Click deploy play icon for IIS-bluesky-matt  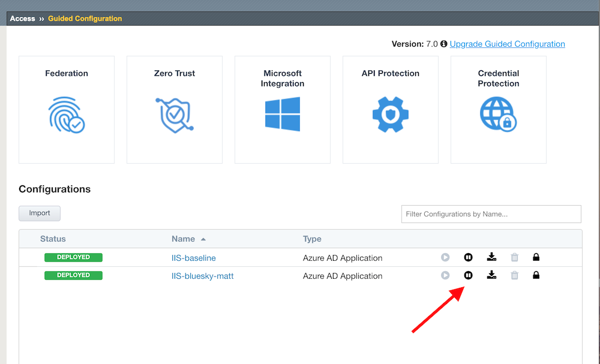point(445,275)
